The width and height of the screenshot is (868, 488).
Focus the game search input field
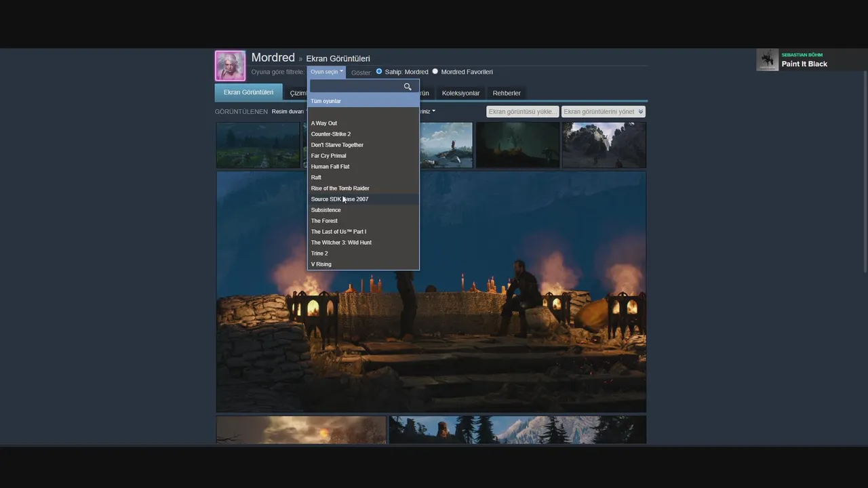click(x=357, y=87)
